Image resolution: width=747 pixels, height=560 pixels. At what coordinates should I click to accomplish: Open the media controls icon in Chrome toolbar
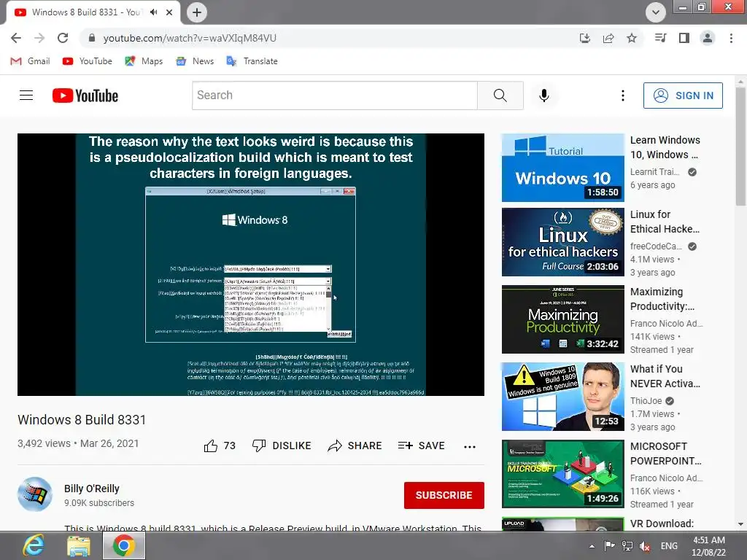pos(660,38)
